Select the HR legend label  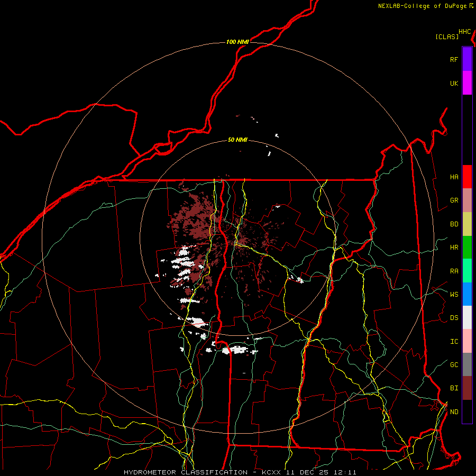click(x=454, y=247)
